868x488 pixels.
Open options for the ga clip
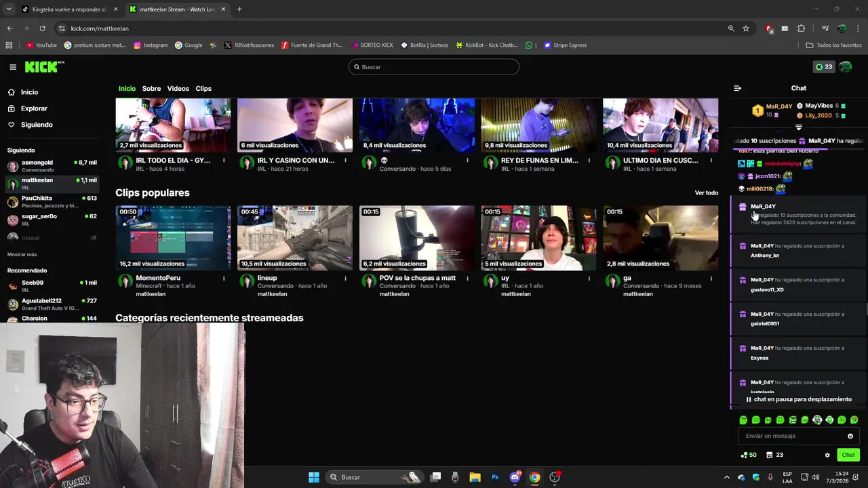point(711,279)
